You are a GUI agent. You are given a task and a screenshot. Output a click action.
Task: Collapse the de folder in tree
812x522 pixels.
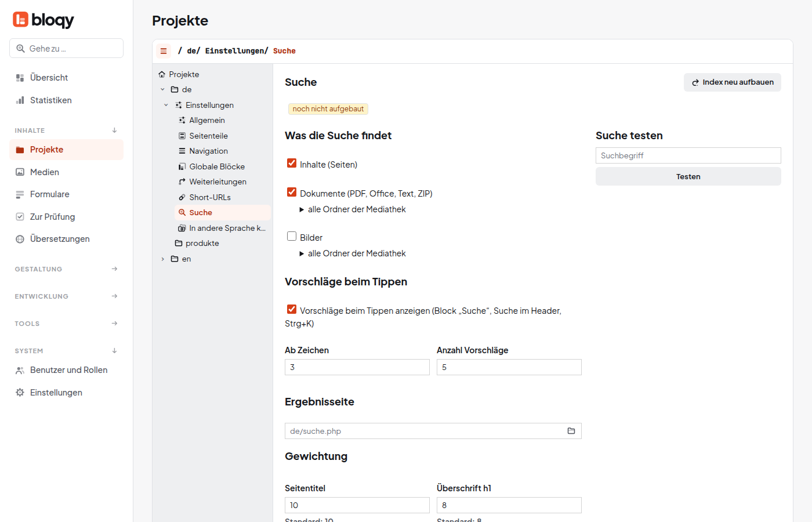pos(162,89)
